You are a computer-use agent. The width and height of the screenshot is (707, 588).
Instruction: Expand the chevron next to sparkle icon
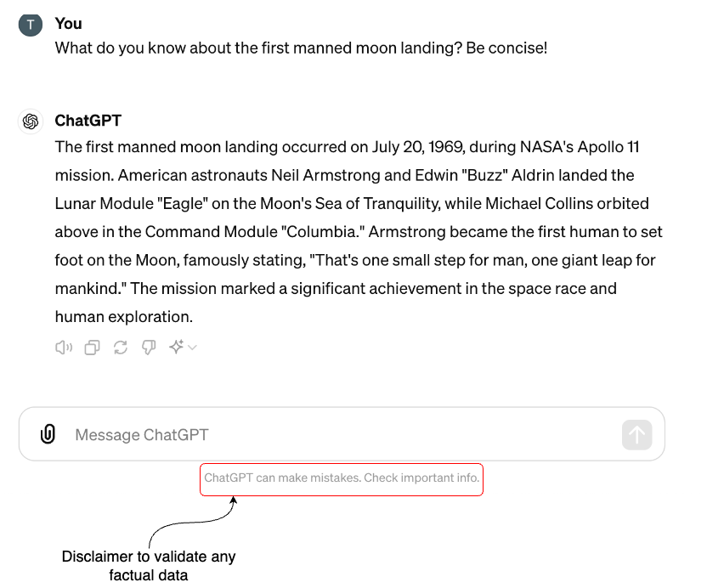(x=192, y=348)
